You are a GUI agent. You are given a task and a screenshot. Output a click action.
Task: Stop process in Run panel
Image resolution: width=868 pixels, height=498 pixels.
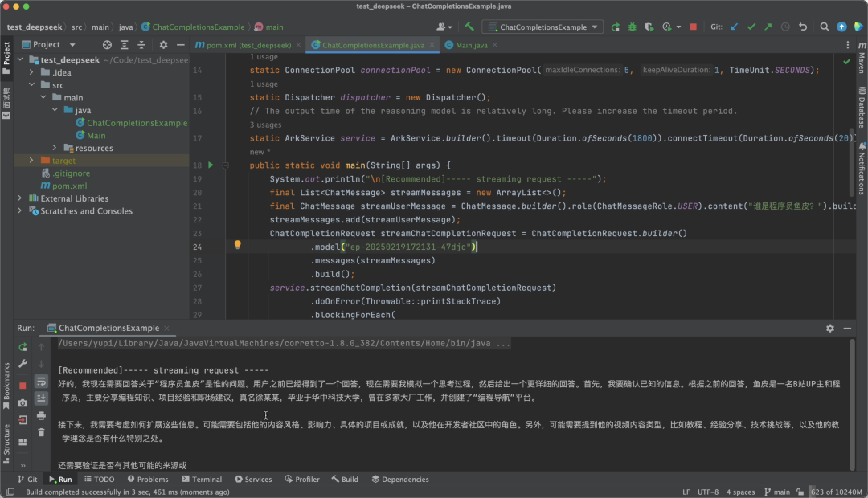click(23, 386)
